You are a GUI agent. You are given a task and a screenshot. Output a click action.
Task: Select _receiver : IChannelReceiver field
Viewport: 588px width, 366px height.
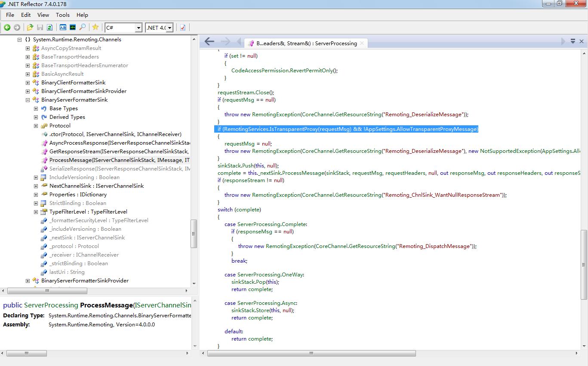[84, 255]
